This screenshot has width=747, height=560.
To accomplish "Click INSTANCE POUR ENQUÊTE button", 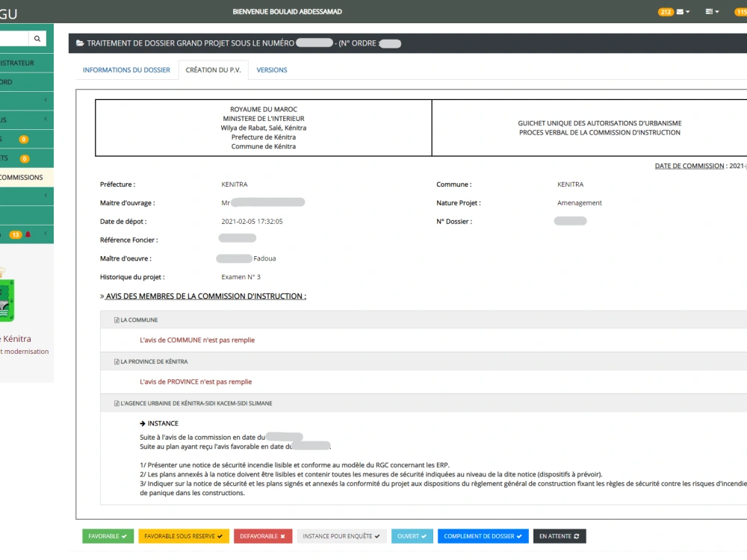I will tap(341, 536).
